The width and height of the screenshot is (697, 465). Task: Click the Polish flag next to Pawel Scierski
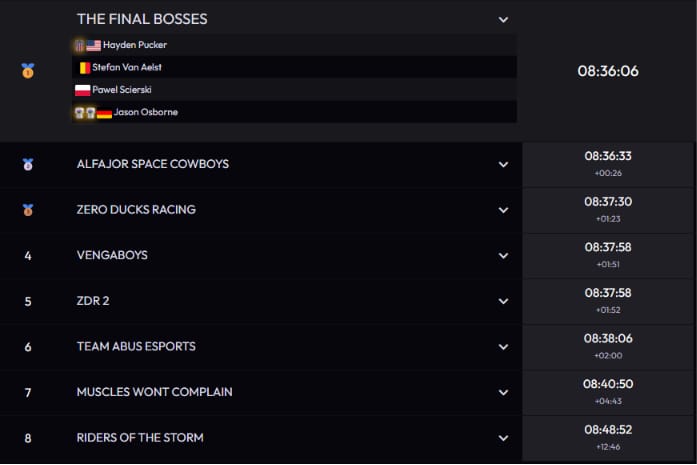(83, 90)
